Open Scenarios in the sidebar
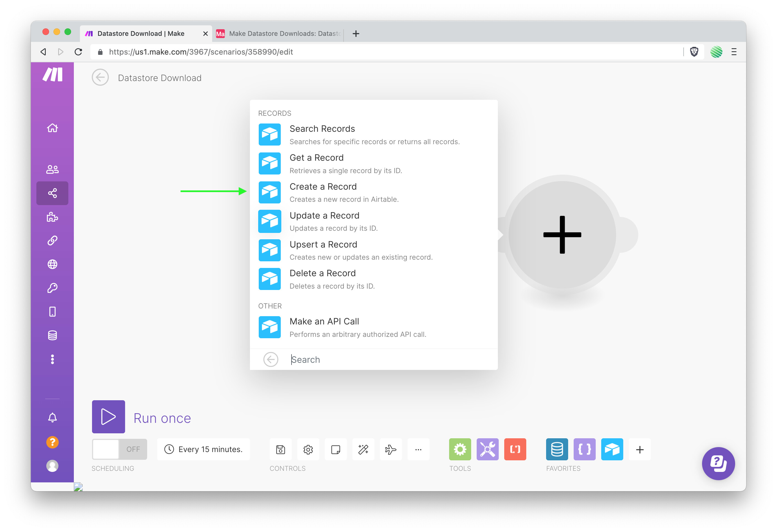This screenshot has width=777, height=532. point(52,193)
